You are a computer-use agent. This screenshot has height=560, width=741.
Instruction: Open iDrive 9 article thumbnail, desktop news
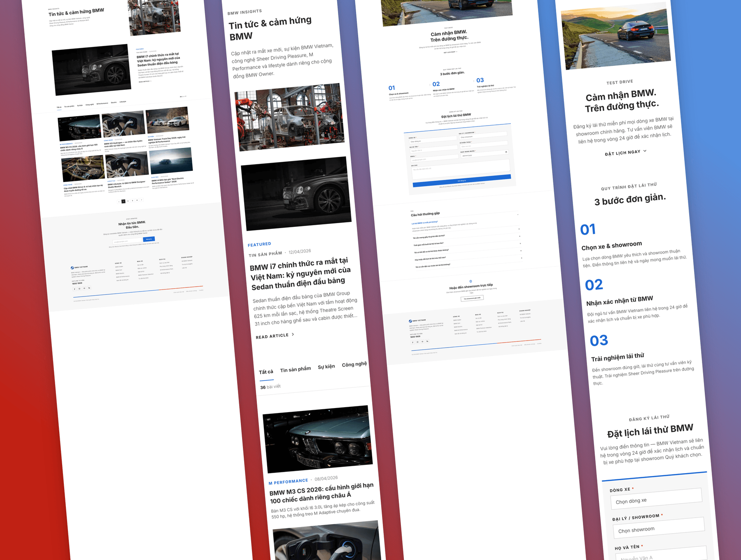point(83,168)
